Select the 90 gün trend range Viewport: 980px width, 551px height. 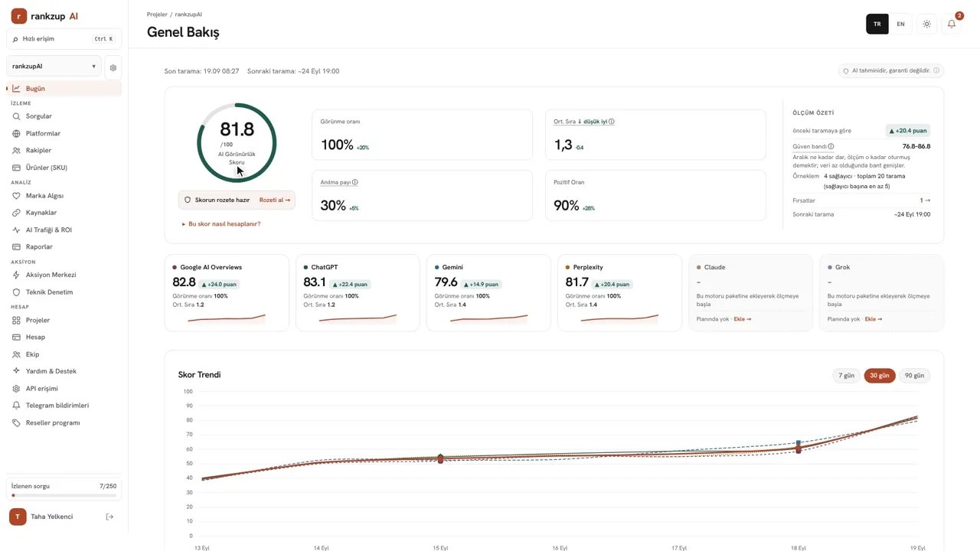click(x=914, y=376)
